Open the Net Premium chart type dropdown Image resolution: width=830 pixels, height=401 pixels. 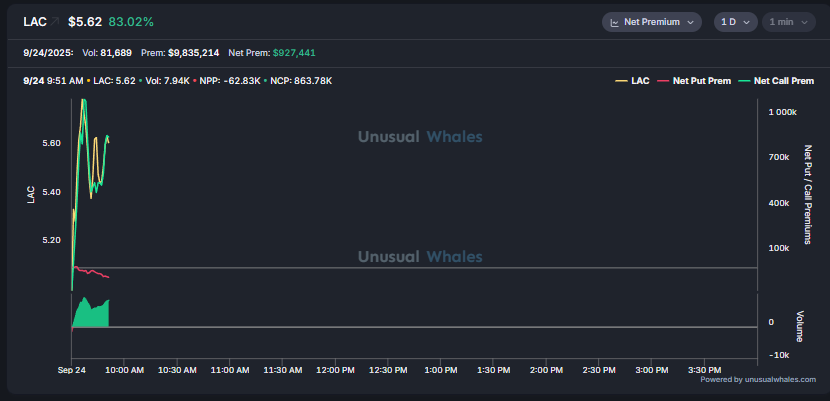pos(653,22)
